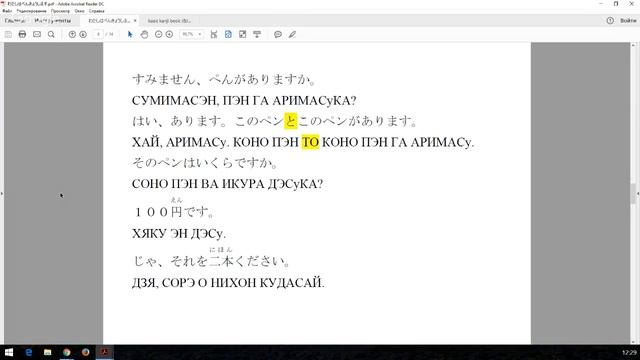Click the line １００円です。
This screenshot has width=640, height=360.
pos(174,211)
